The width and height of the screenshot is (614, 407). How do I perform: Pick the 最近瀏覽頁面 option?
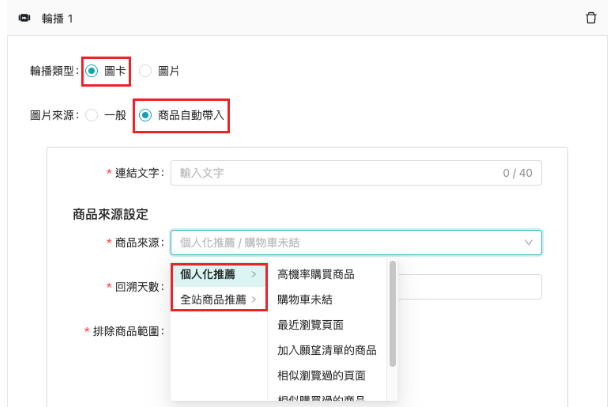point(310,324)
